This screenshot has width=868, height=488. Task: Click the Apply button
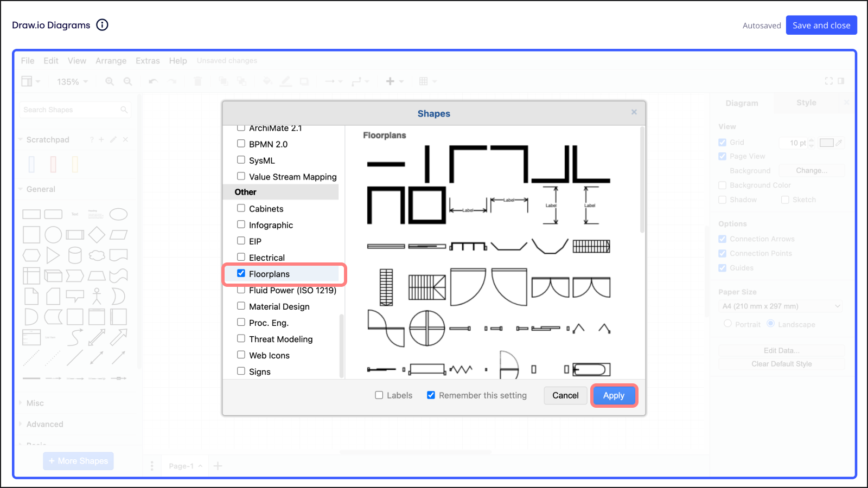pos(614,395)
